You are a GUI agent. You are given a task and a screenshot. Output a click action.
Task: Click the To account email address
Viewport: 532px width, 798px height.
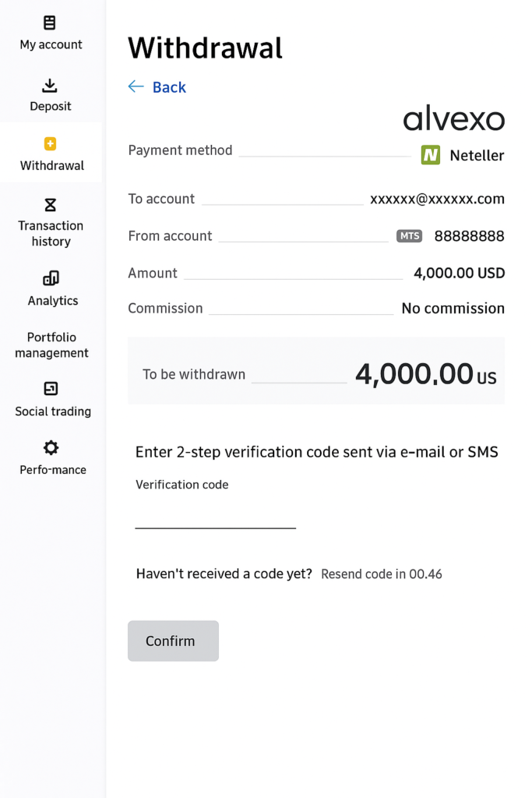point(438,199)
